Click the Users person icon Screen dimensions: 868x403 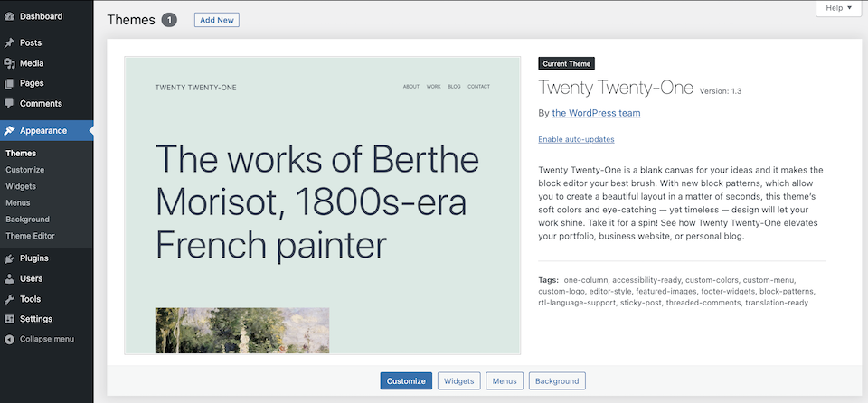(x=9, y=278)
